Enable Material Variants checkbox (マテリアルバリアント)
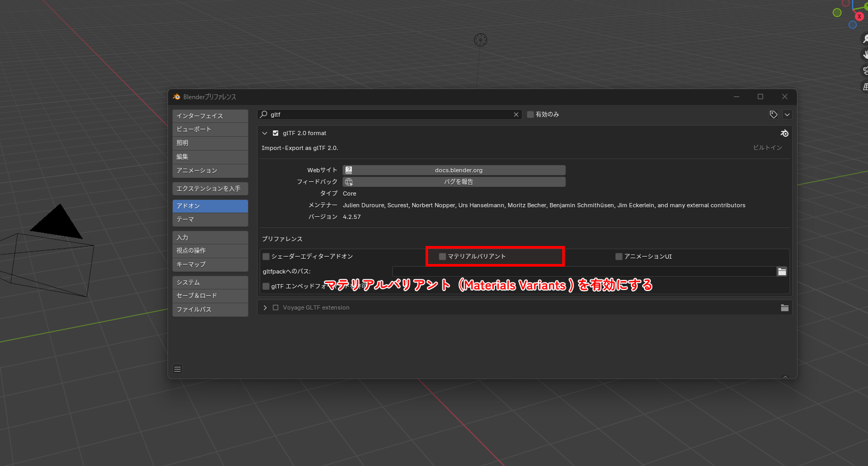Viewport: 868px width, 466px height. click(442, 257)
